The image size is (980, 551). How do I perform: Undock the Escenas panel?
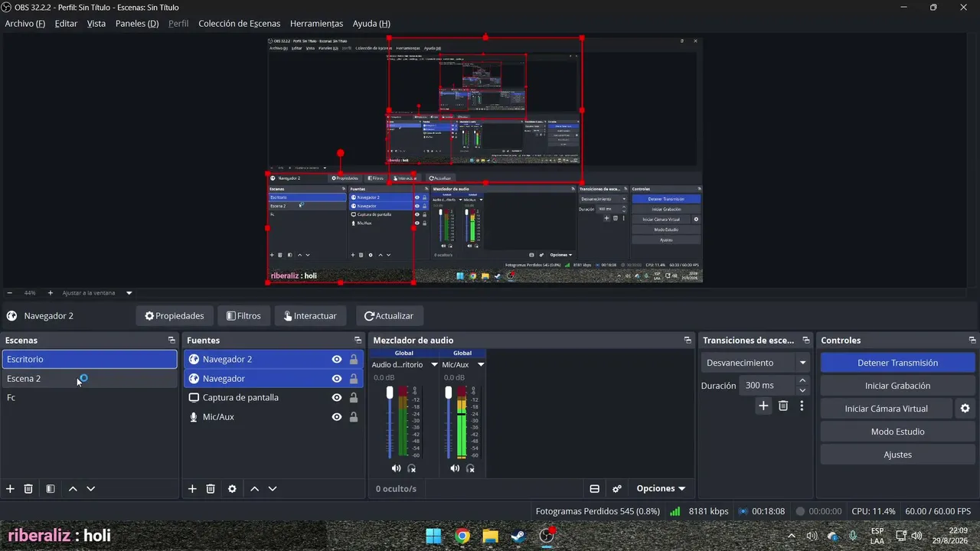point(171,341)
